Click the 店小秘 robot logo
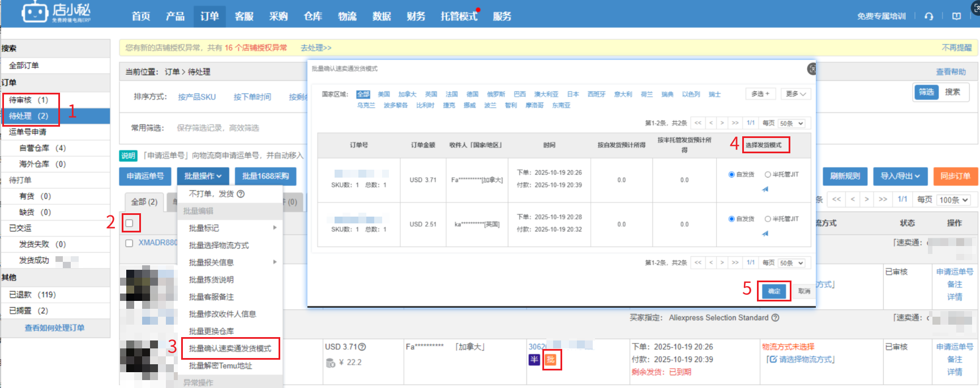The width and height of the screenshot is (980, 388). click(35, 12)
